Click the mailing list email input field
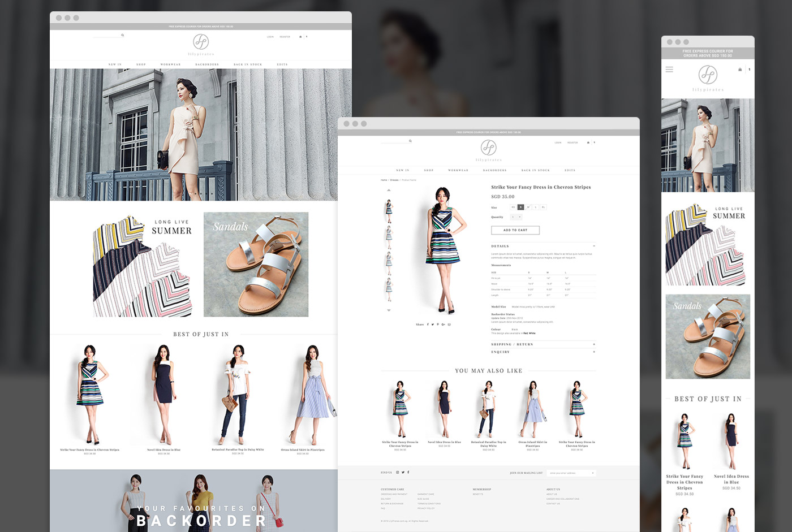 [570, 473]
